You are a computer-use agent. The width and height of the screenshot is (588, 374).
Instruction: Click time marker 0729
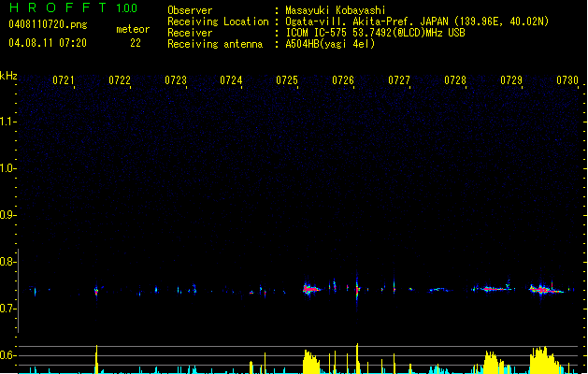point(511,79)
